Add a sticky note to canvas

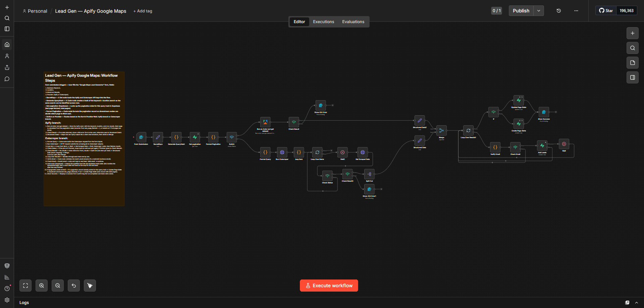pos(633,63)
